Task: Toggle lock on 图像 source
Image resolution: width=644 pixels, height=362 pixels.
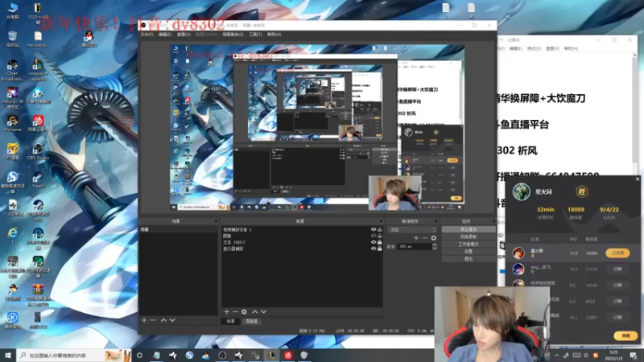Action: pos(379,236)
